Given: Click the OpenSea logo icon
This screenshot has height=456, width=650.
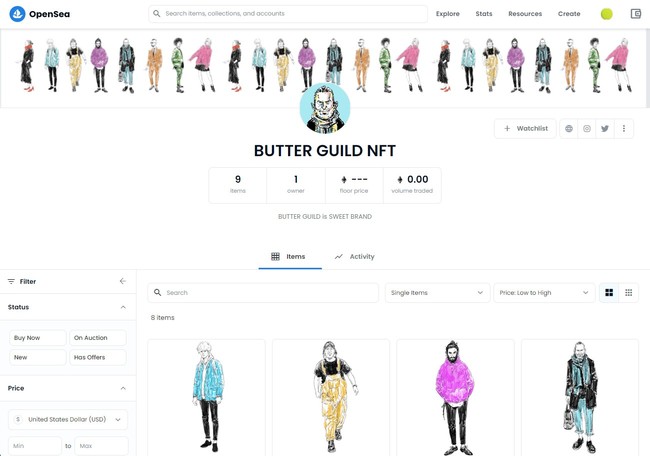Looking at the screenshot, I should point(17,14).
